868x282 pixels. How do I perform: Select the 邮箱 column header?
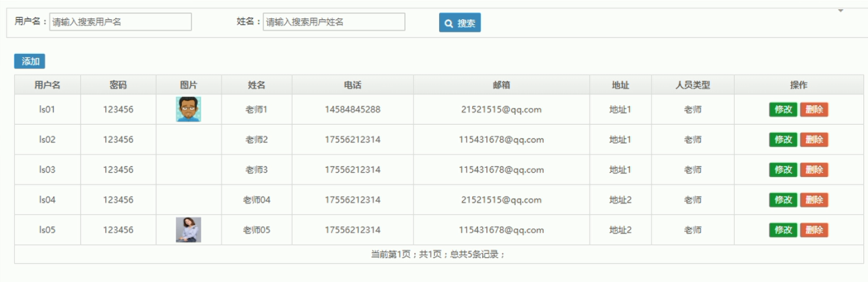coord(501,85)
